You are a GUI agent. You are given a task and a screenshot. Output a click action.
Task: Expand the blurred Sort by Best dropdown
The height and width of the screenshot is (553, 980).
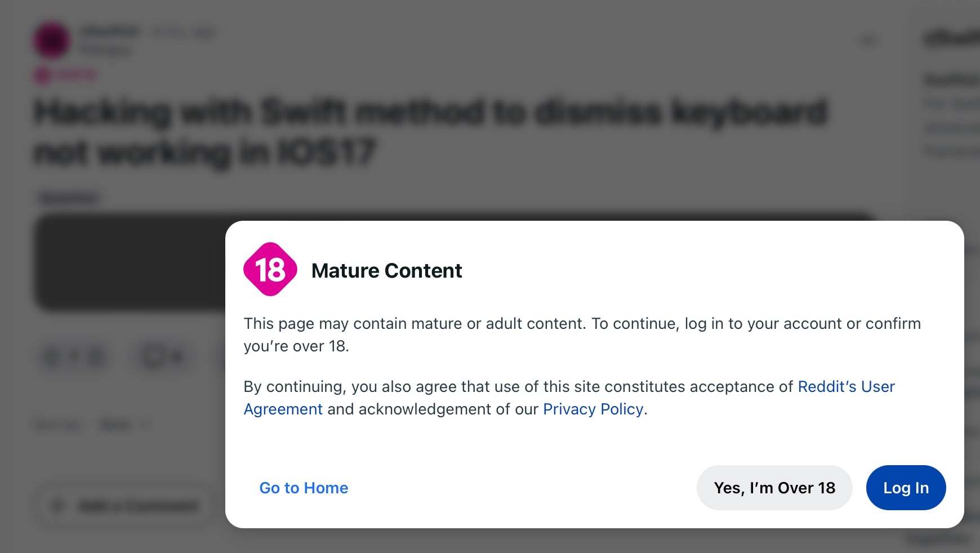124,425
